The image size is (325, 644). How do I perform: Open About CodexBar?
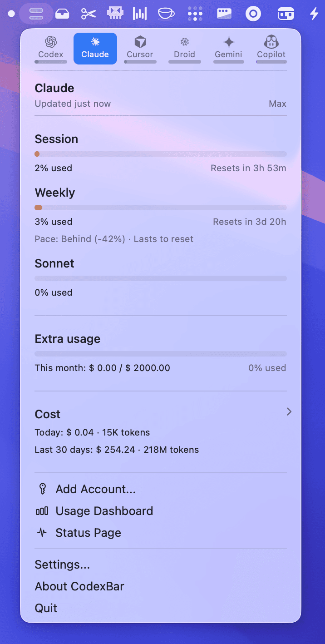click(x=79, y=586)
